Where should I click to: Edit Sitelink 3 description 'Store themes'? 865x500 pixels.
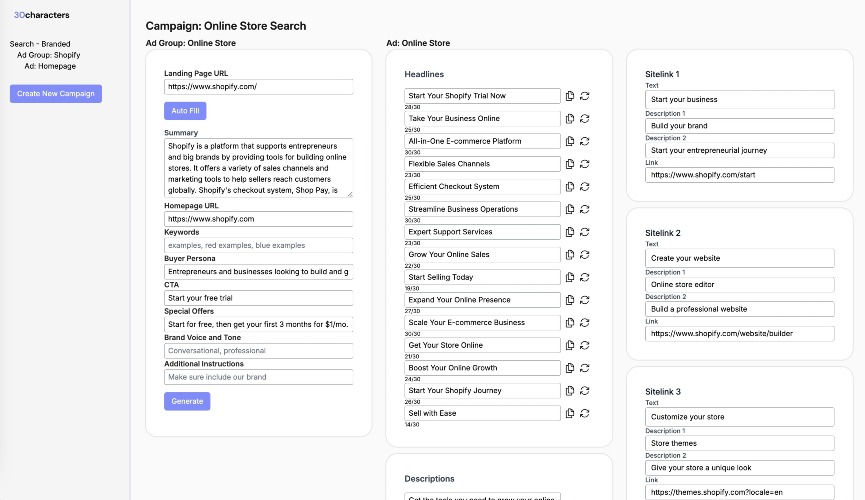tap(740, 443)
